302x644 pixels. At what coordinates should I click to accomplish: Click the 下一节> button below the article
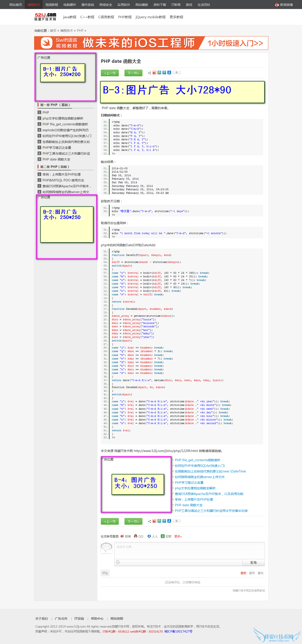coord(133,521)
